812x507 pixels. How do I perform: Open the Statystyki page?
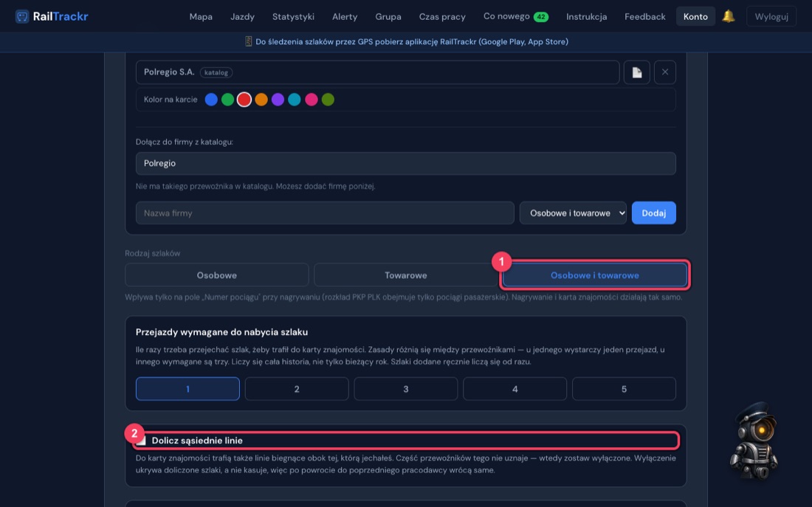point(293,16)
